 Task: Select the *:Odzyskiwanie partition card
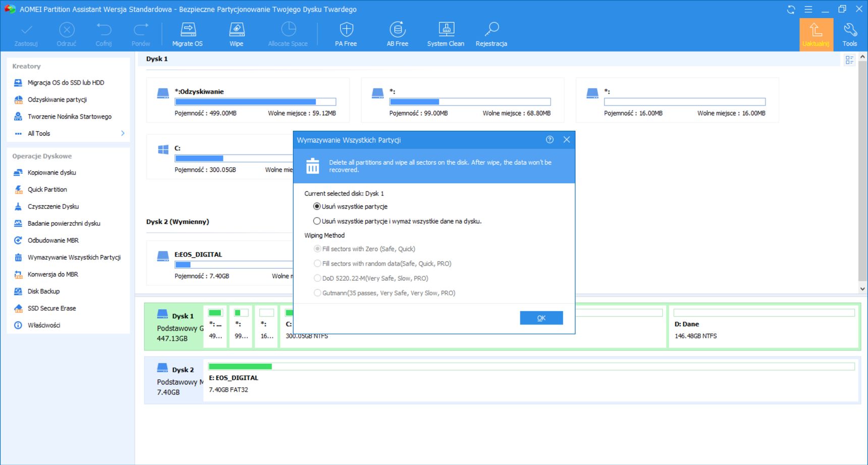[x=248, y=100]
